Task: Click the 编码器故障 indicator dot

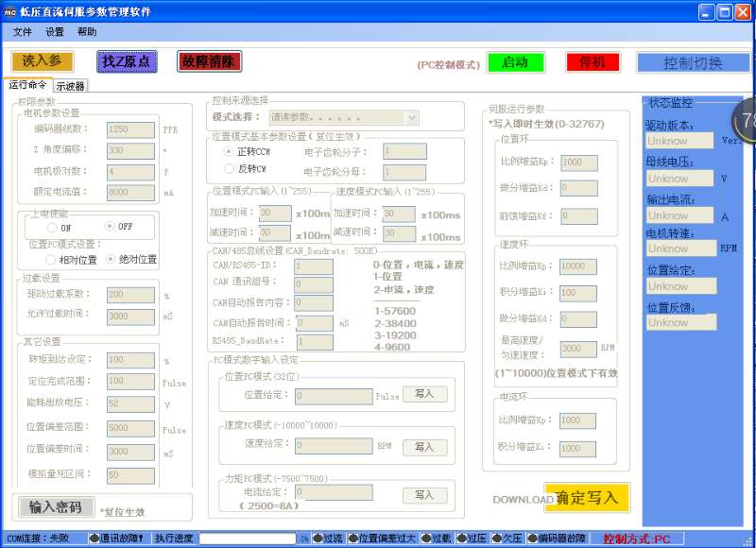Action: click(x=533, y=538)
